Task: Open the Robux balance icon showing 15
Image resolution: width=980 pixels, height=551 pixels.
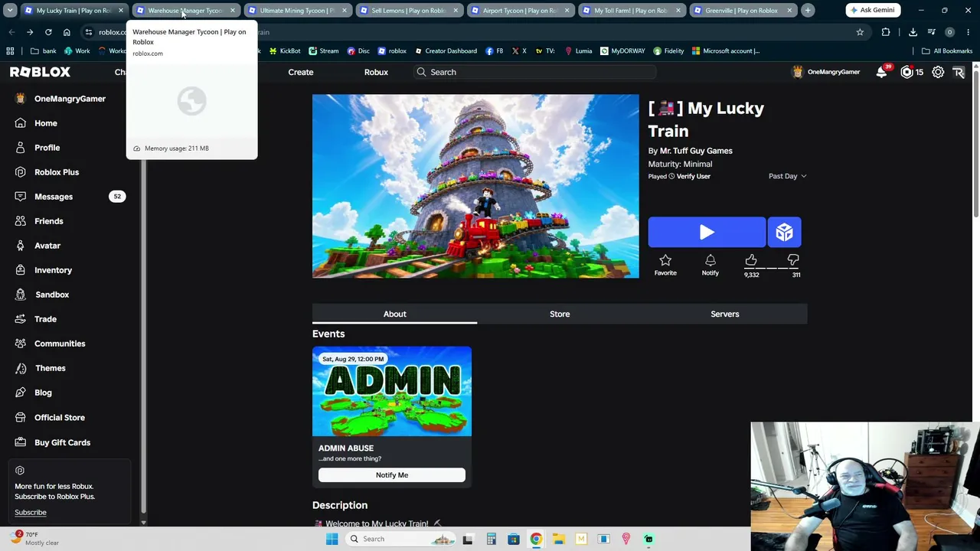Action: pos(907,72)
